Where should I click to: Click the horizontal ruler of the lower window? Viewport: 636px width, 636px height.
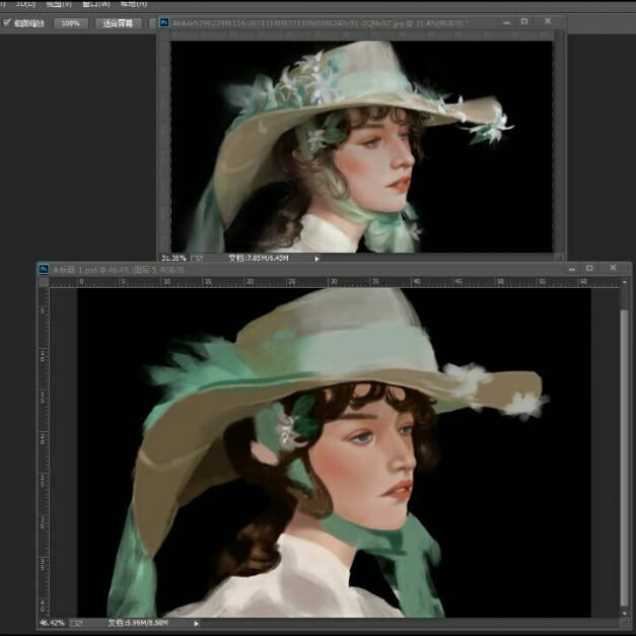pos(335,282)
